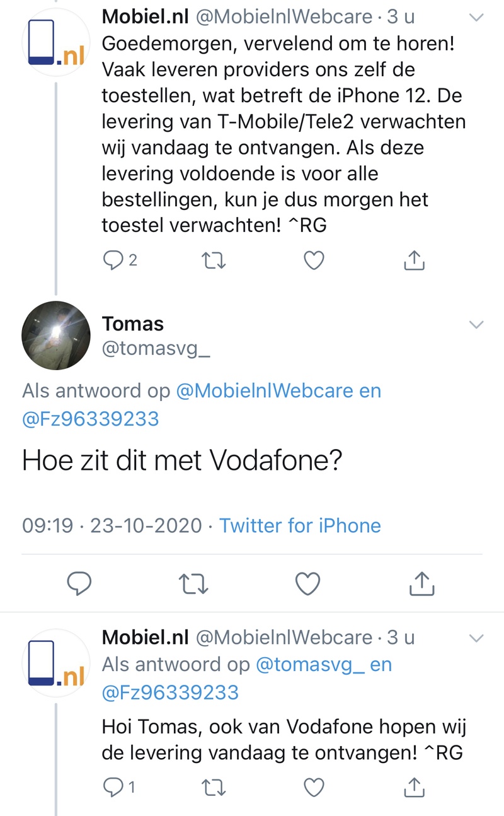Reply to Tomas's Vodafone tweet
This screenshot has width=504, height=816.
pyautogui.click(x=80, y=585)
